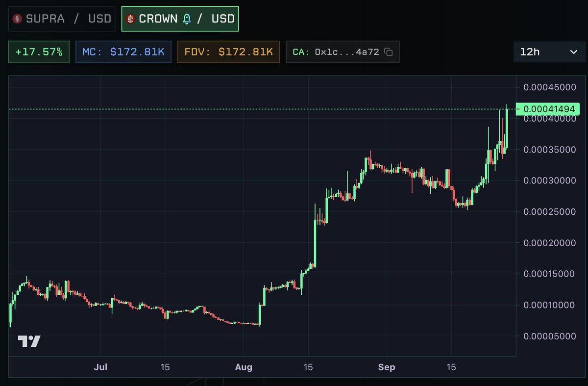This screenshot has width=588, height=386.
Task: Click the Sep label on the time axis
Action: (387, 367)
